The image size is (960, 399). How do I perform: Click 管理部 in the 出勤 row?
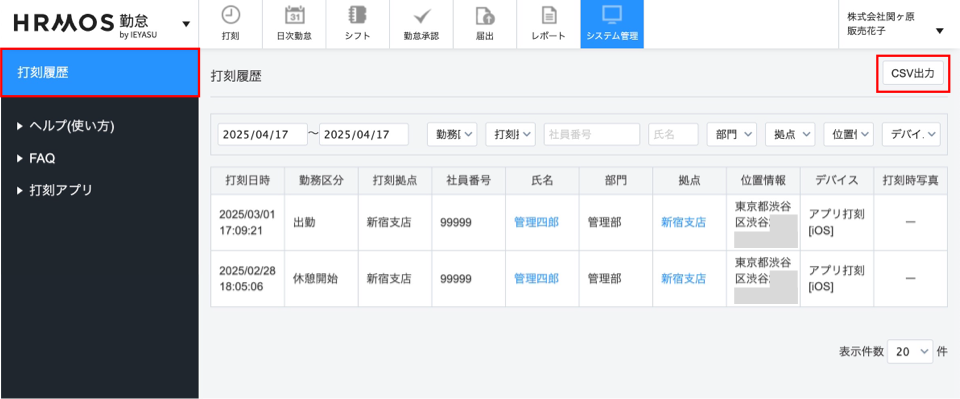click(x=604, y=223)
